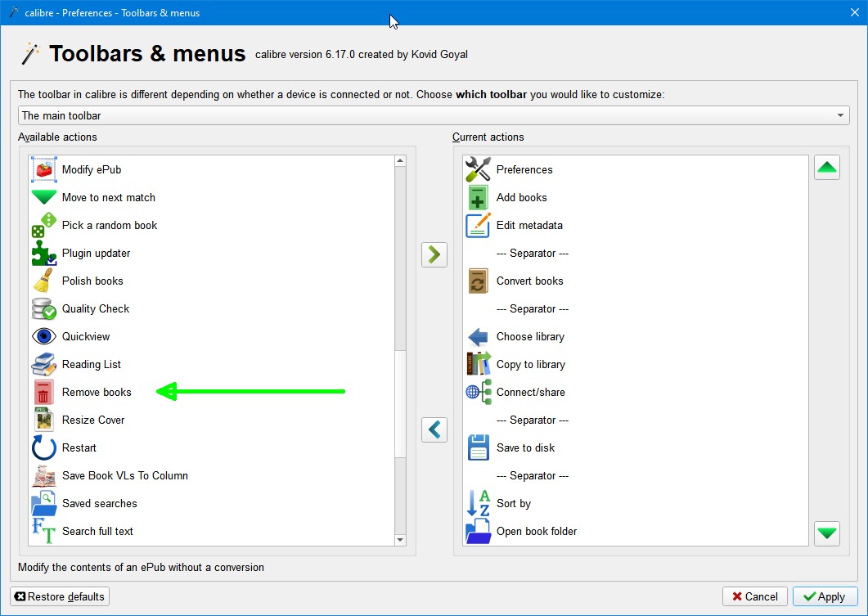
Task: Click the Restore defaults button
Action: [x=60, y=596]
